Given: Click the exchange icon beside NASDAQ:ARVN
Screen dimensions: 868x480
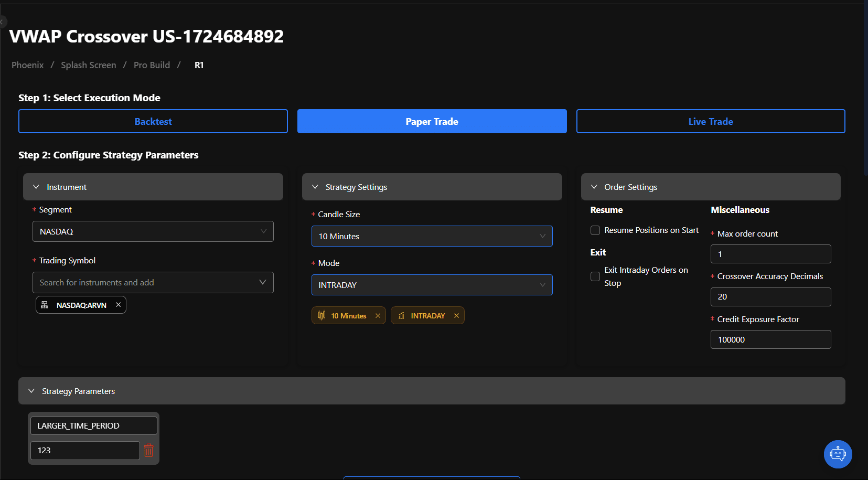Looking at the screenshot, I should point(45,305).
